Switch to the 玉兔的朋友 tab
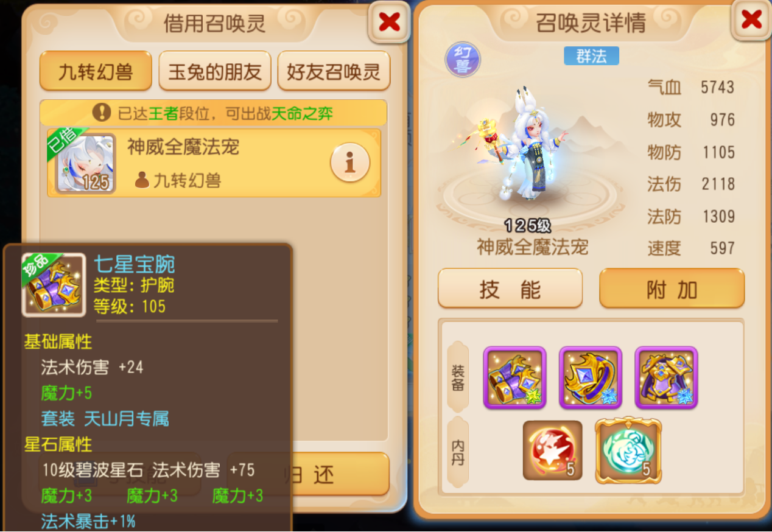 [215, 71]
